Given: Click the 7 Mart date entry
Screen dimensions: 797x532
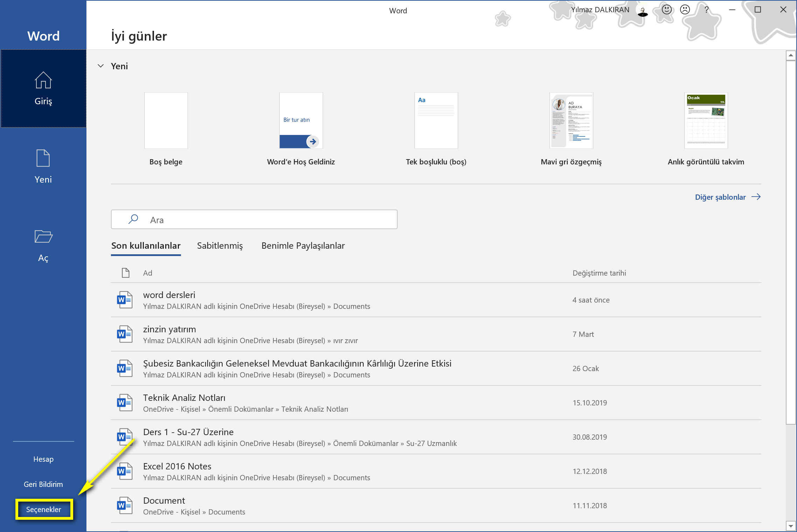Looking at the screenshot, I should (x=583, y=334).
